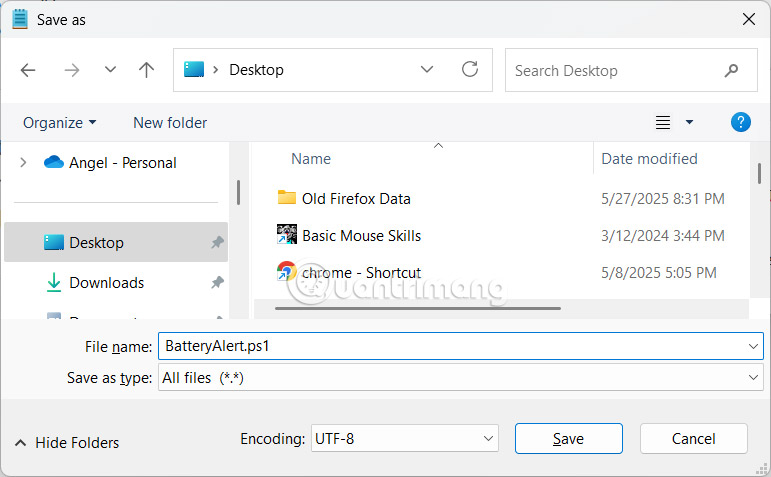Click the Notepad icon in title bar

tap(20, 19)
